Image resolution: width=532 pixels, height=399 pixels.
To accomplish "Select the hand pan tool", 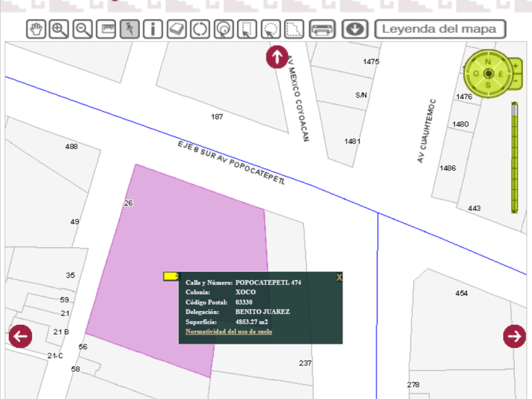I will pos(37,29).
